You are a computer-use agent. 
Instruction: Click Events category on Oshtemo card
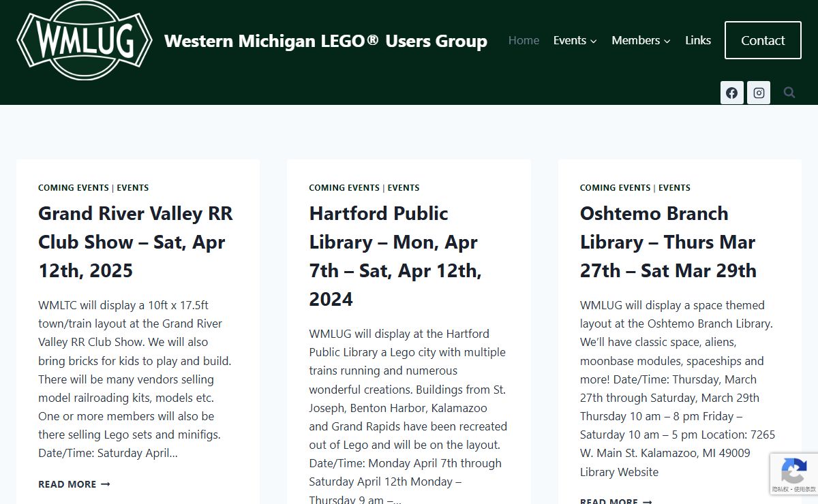674,188
